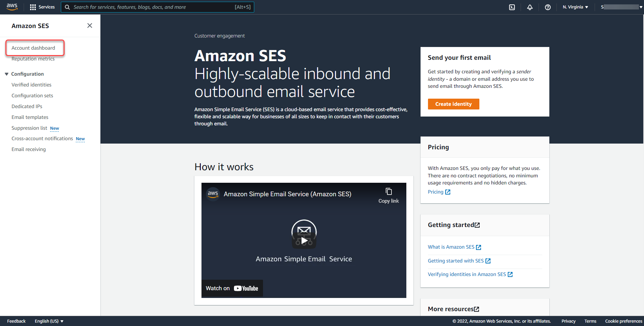Viewport: 644px width, 326px height.
Task: Open AWS CloudShell icon in top bar
Action: [x=512, y=7]
